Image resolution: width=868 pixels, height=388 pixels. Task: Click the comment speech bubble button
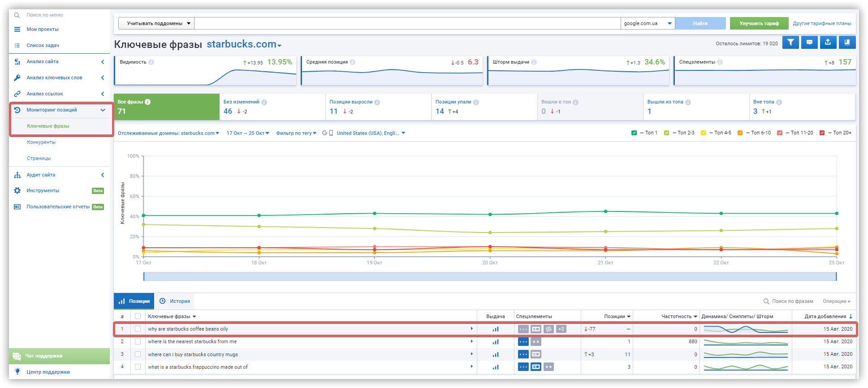coord(809,43)
